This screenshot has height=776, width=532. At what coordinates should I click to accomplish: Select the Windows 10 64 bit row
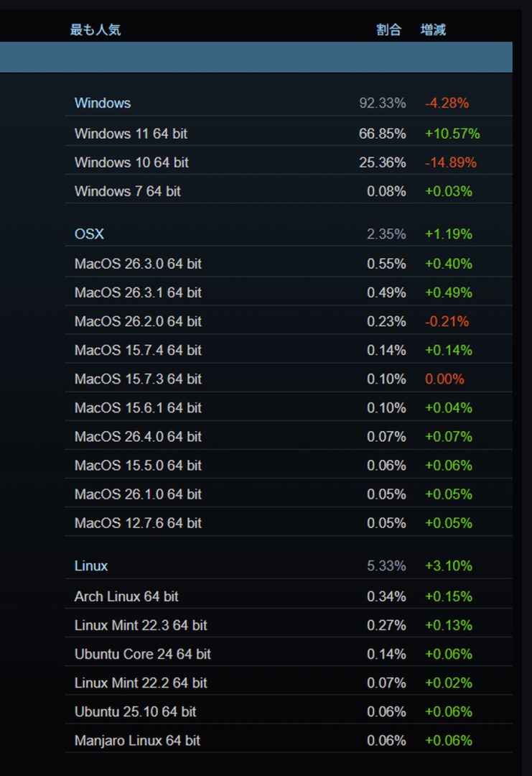click(x=131, y=162)
